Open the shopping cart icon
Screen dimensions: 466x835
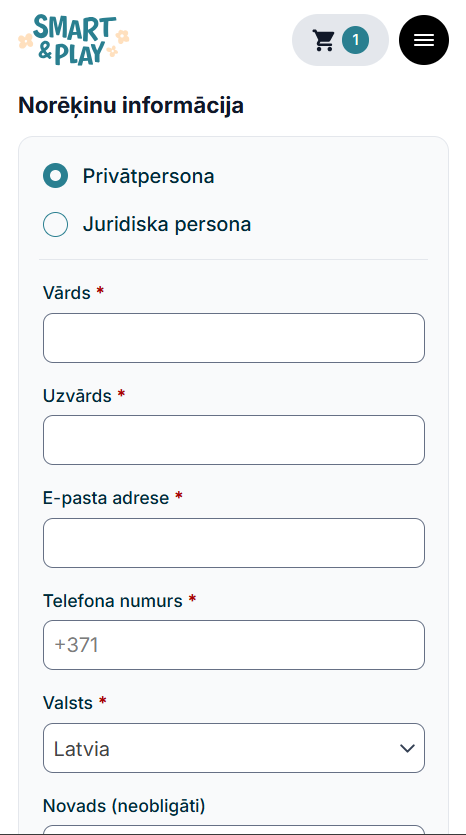pos(323,40)
